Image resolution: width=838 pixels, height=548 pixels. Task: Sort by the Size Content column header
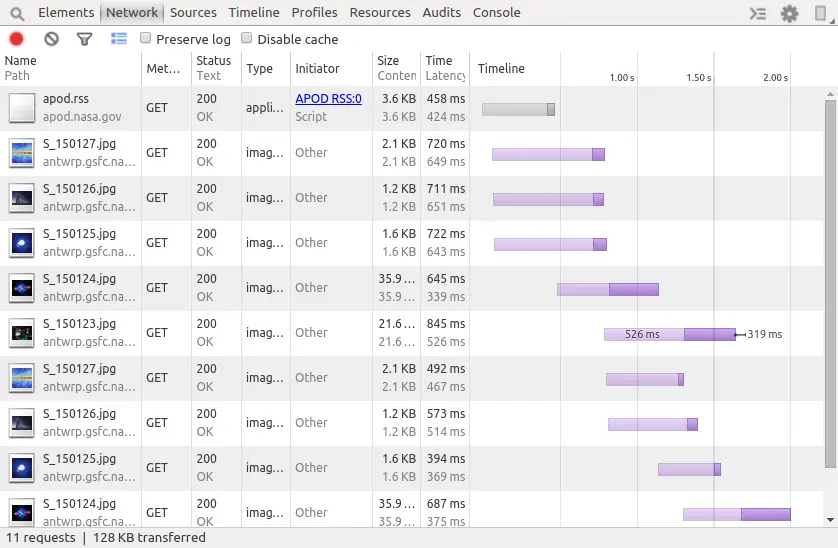pyautogui.click(x=396, y=68)
